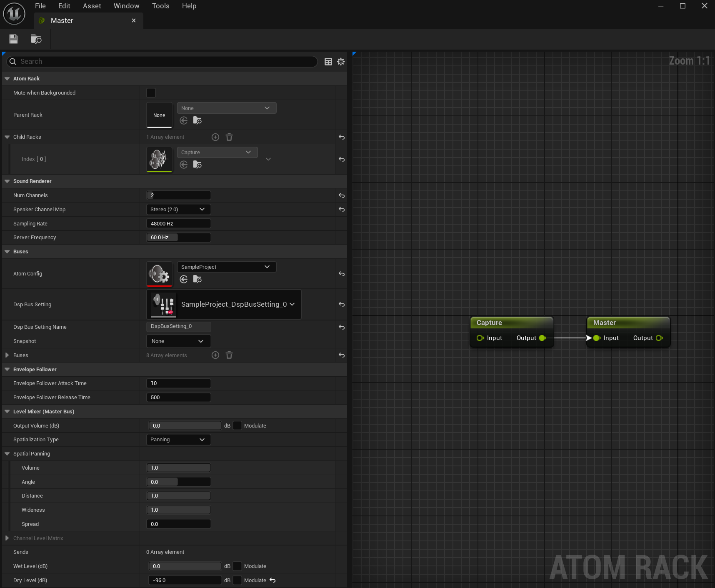Enable Mute when Backgrounded checkbox

click(x=151, y=93)
